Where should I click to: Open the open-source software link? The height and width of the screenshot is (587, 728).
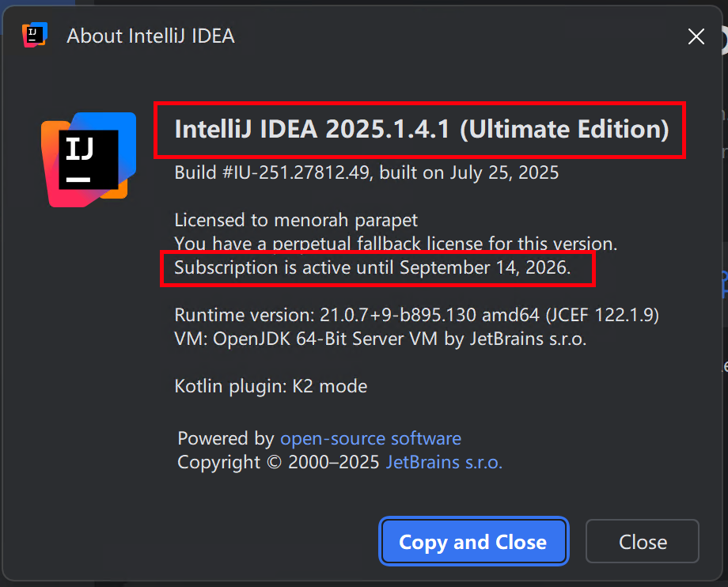370,438
